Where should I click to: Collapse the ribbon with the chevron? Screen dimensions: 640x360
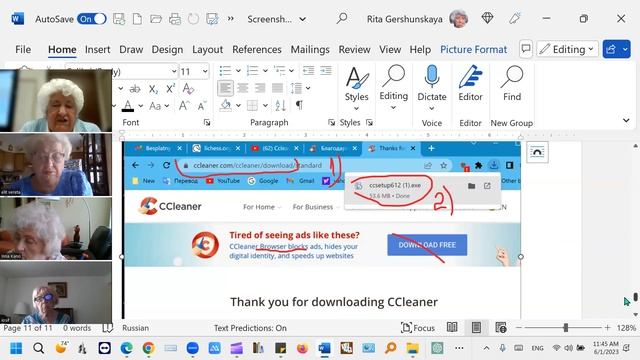point(626,120)
